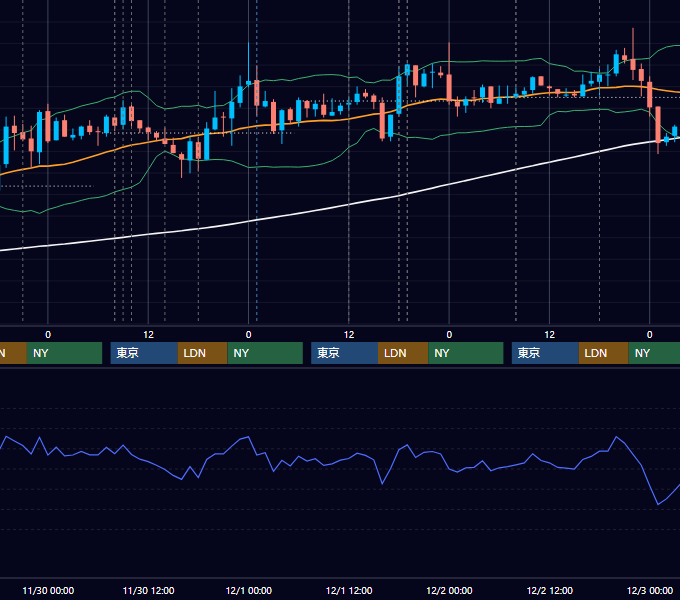Click the 12/1 12:00 time axis label
This screenshot has width=680, height=600.
349,590
